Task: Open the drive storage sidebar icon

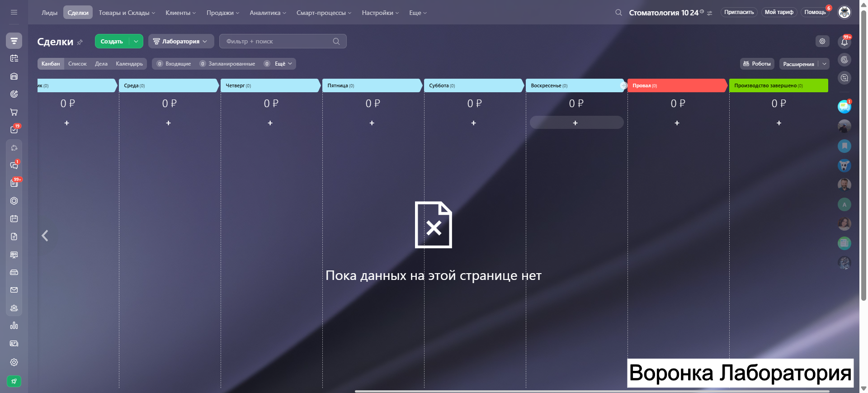Action: click(14, 272)
